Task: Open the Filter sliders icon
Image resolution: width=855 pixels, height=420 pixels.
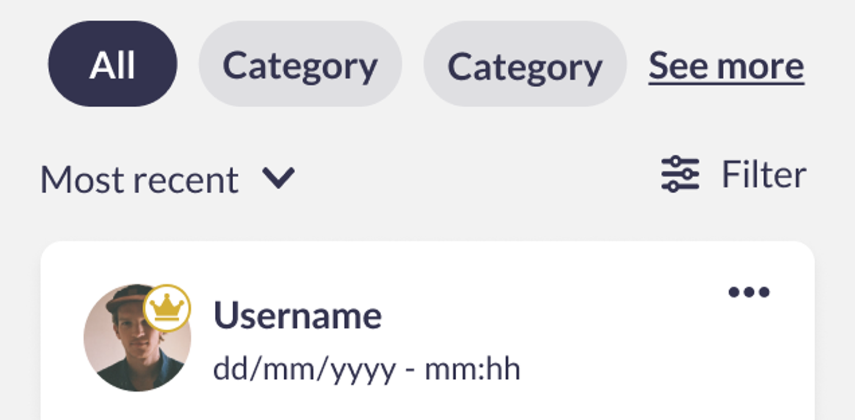Action: [x=680, y=175]
